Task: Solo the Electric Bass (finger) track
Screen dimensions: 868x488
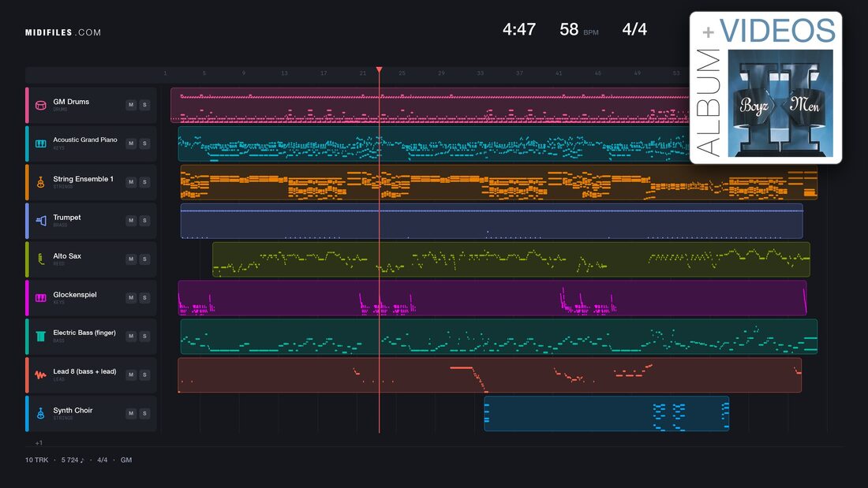Action: click(144, 336)
